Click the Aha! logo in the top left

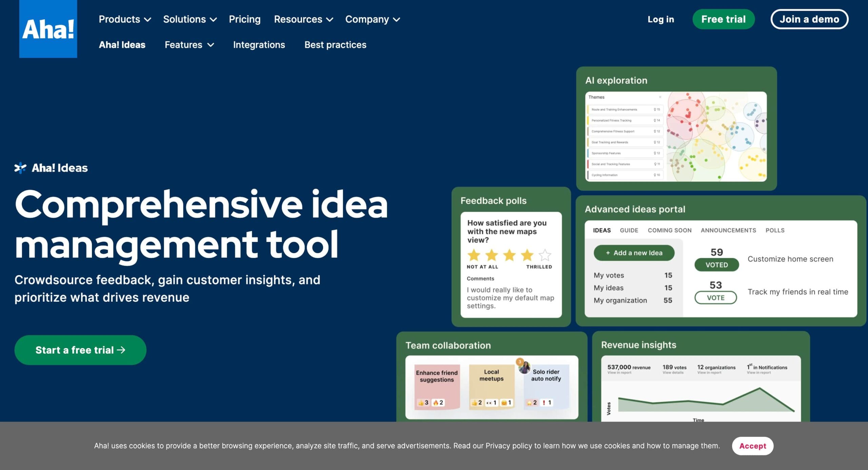click(48, 30)
